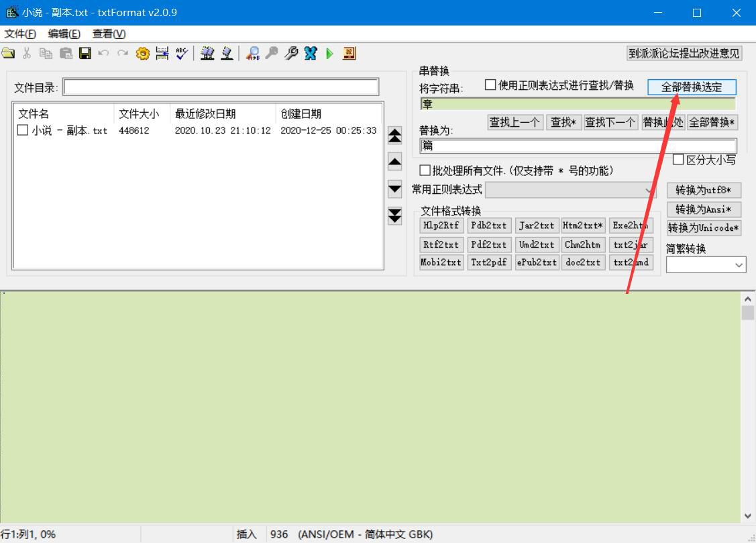756x543 pixels.
Task: Click the undo arrow icon
Action: [104, 53]
